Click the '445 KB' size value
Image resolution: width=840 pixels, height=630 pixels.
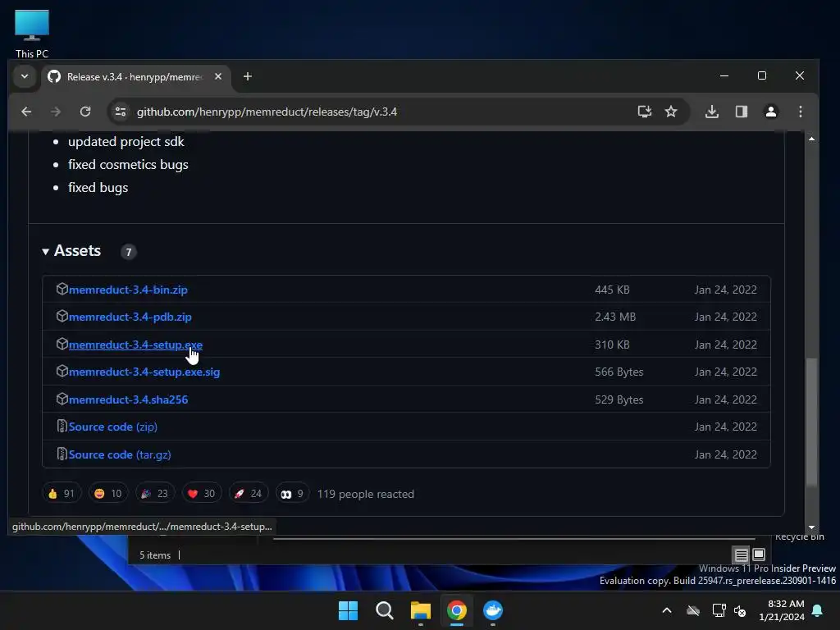[x=612, y=290]
